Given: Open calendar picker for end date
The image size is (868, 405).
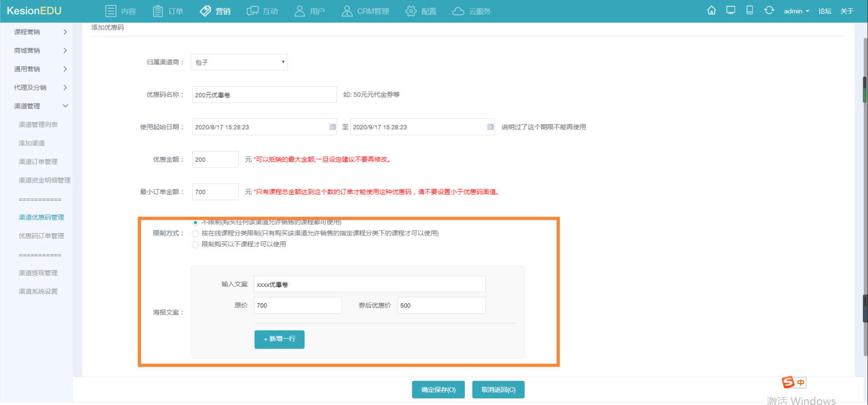Looking at the screenshot, I should (490, 127).
